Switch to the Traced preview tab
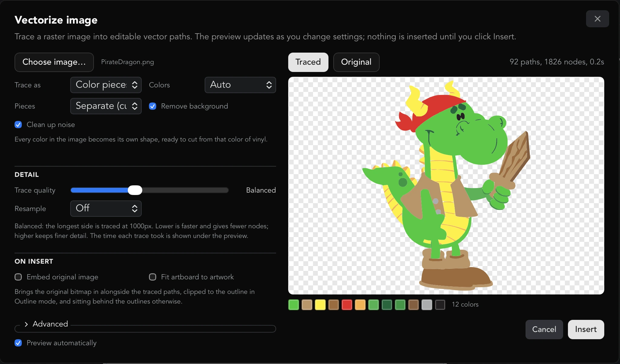This screenshot has width=620, height=364. (x=308, y=62)
